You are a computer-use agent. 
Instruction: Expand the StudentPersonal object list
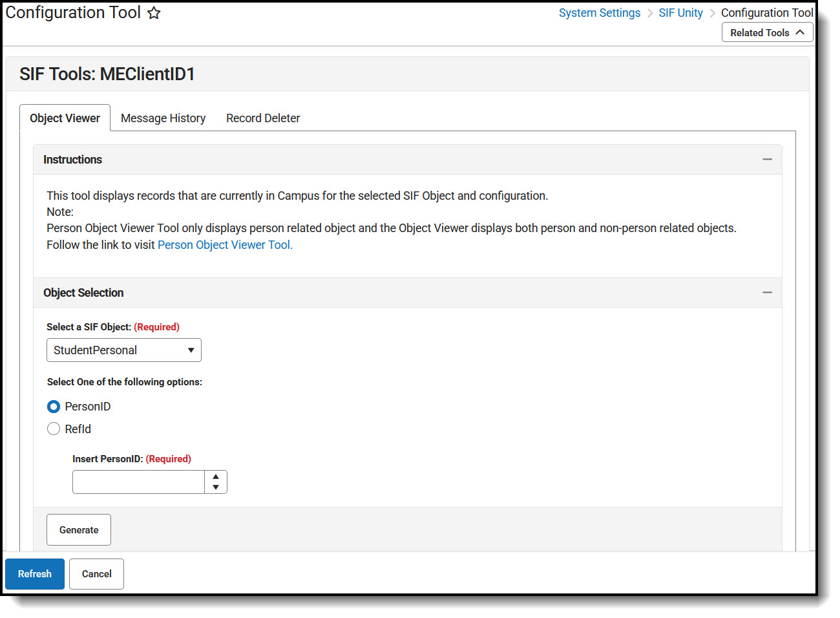pos(123,350)
